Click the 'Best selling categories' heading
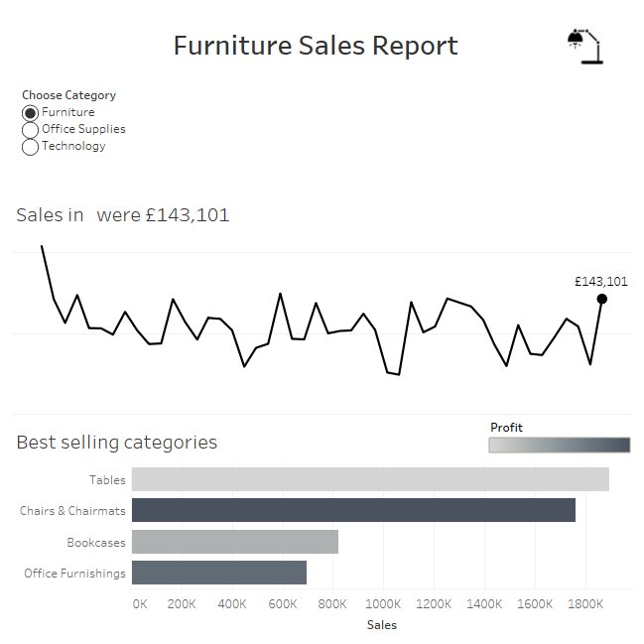Screen dimensions: 644x644 click(117, 443)
